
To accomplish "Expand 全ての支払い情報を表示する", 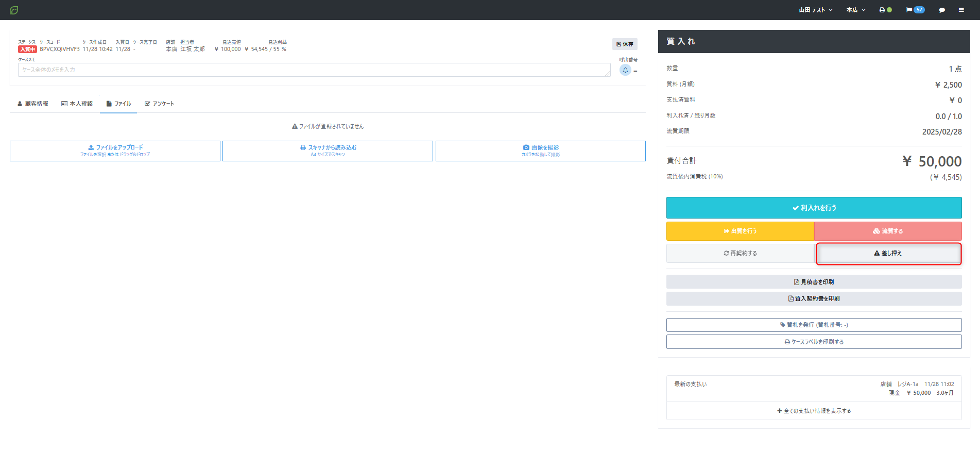I will coord(814,411).
